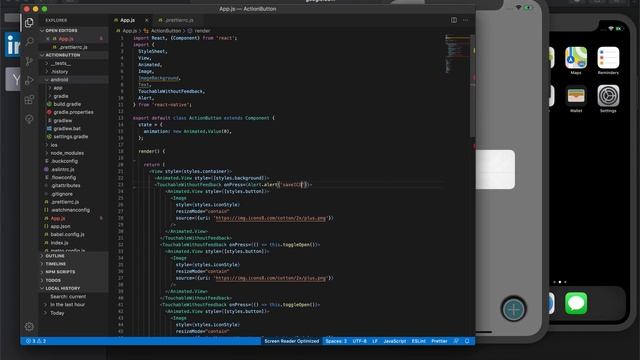Select .prettierrc.js in Open Editors

click(73, 47)
